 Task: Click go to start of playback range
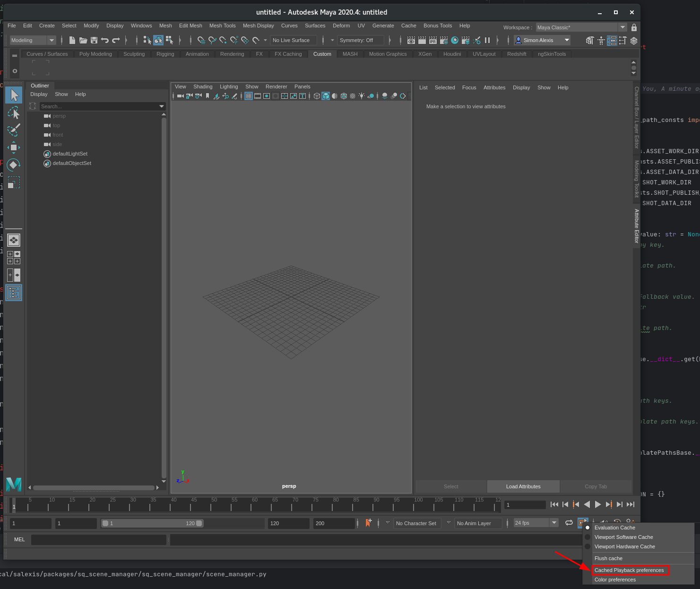554,504
